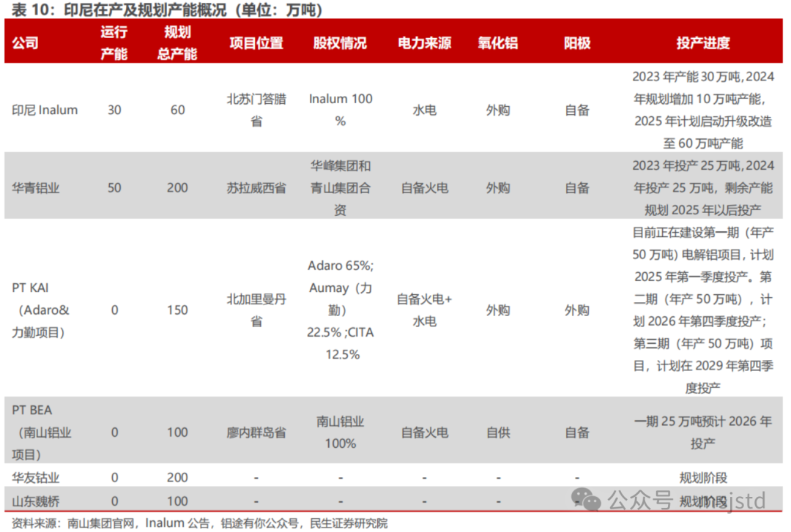Click the operating capacity '30' for Inalum
Screen dimensions: 791x532
coord(114,110)
